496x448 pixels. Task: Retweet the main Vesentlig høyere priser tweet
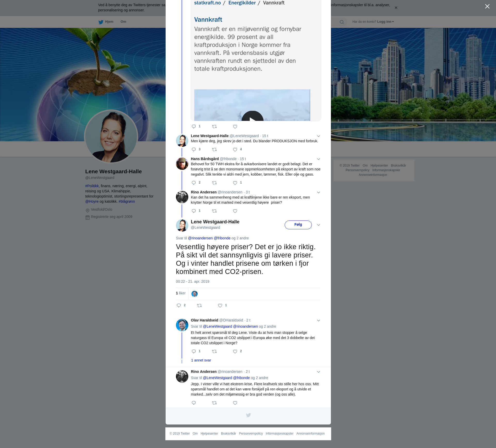pos(199,305)
